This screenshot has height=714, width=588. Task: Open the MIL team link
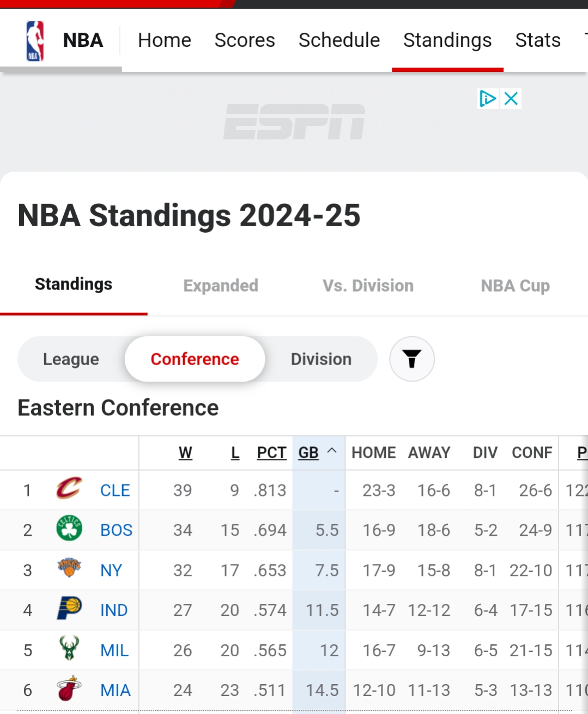[x=114, y=650]
